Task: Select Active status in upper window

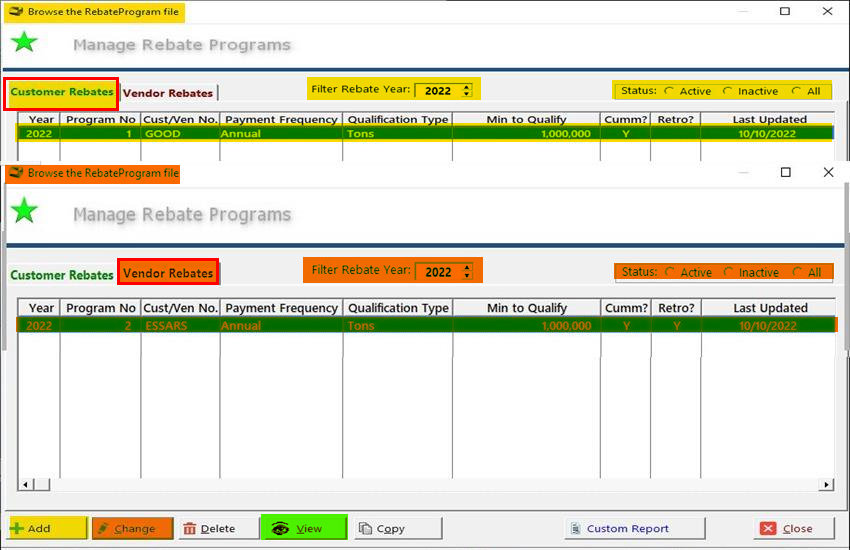Action: point(669,91)
